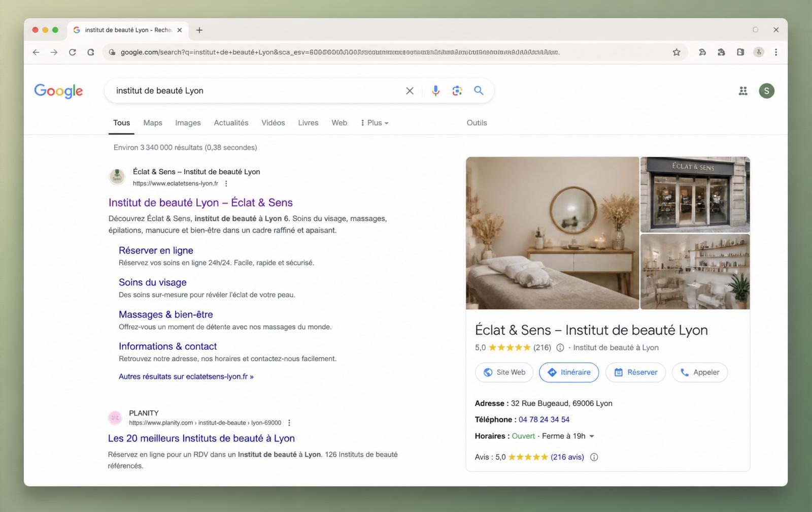Open the browser three-dot menu

[x=775, y=52]
